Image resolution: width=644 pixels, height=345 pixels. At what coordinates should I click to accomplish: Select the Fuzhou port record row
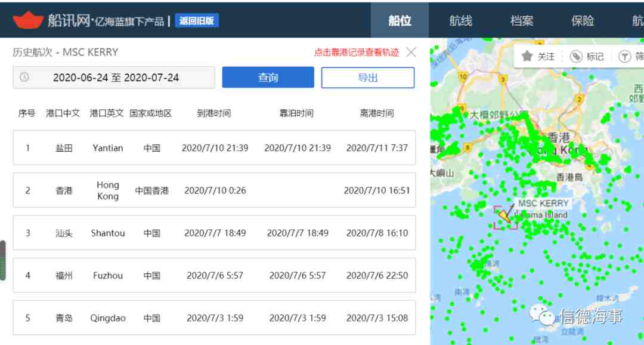point(214,276)
